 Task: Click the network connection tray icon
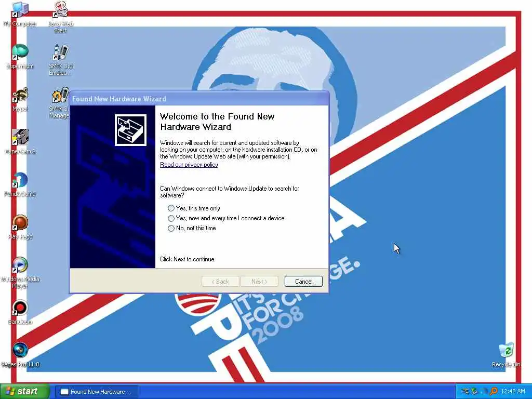[x=465, y=392]
